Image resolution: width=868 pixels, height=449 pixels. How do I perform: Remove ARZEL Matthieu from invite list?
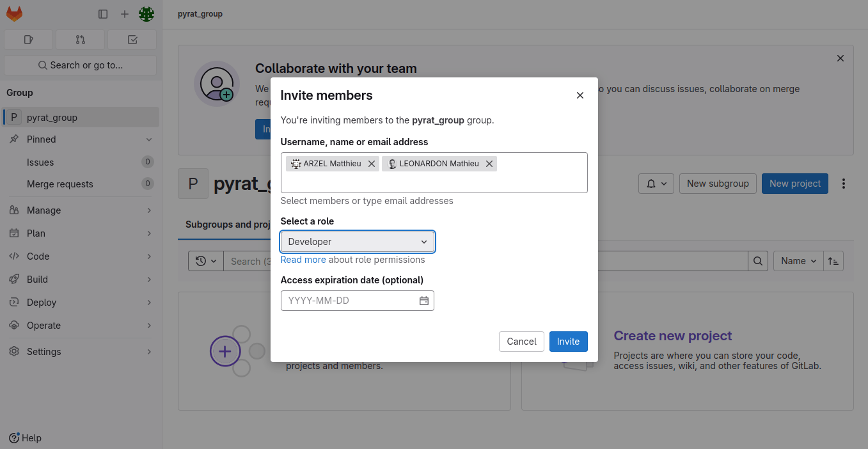click(x=372, y=164)
